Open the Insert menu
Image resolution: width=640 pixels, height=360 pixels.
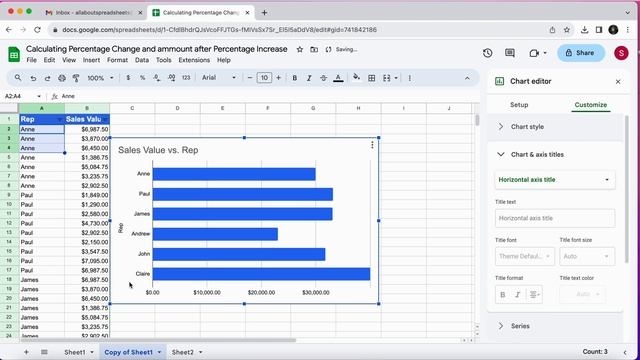(x=91, y=60)
